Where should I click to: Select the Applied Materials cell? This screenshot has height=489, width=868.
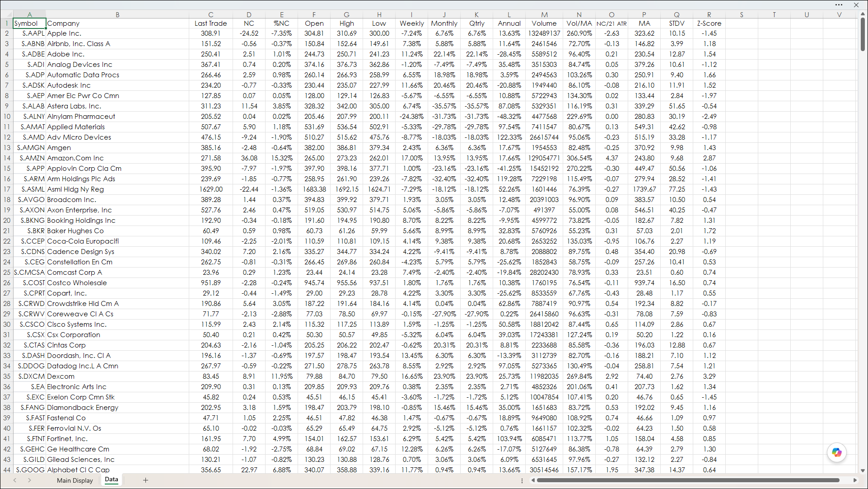click(117, 127)
